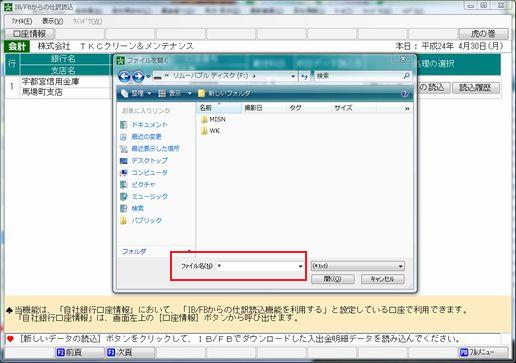Viewport: 516px width, 363px height.
Task: Click the フルメニュー button
Action: [x=483, y=352]
